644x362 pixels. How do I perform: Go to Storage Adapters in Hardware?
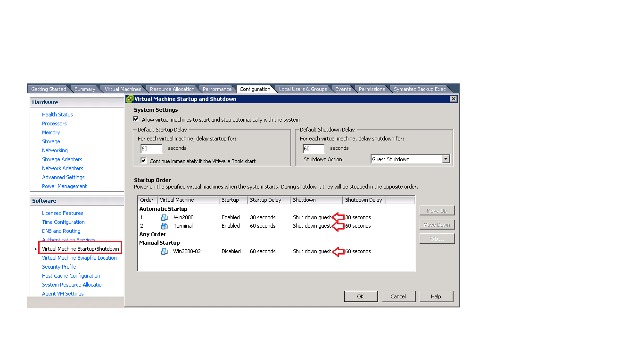click(62, 159)
